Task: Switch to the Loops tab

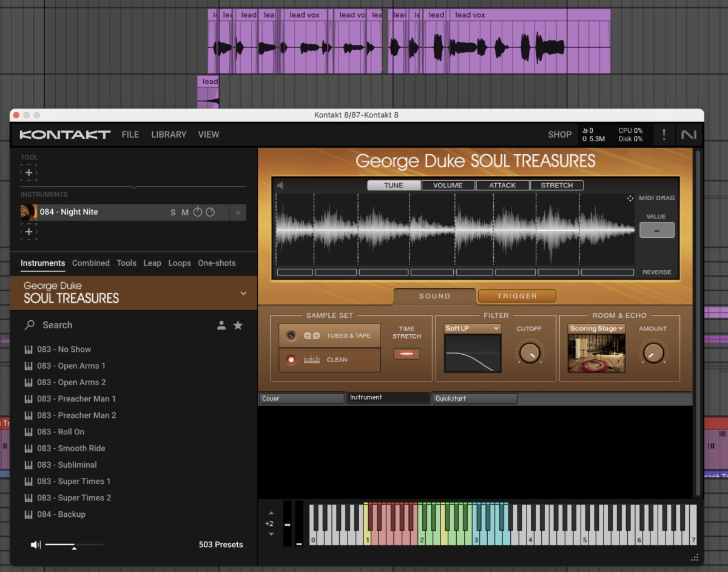Action: click(180, 263)
